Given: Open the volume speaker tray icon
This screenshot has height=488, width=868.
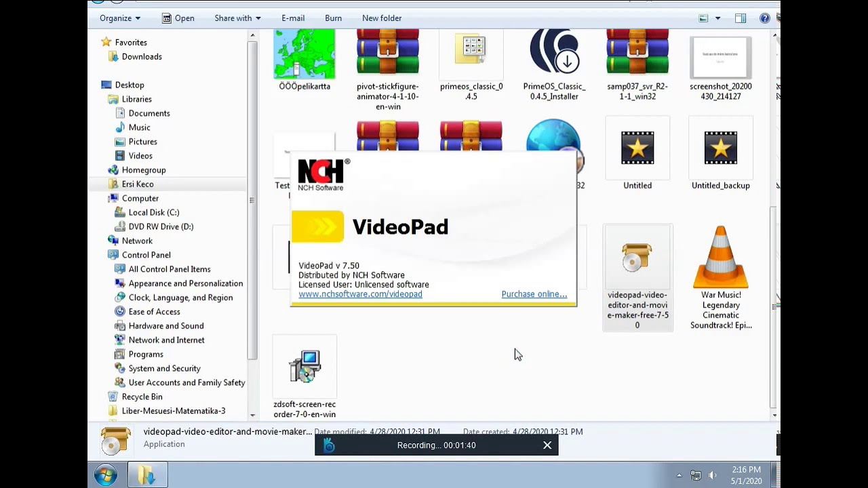Looking at the screenshot, I should pyautogui.click(x=713, y=475).
